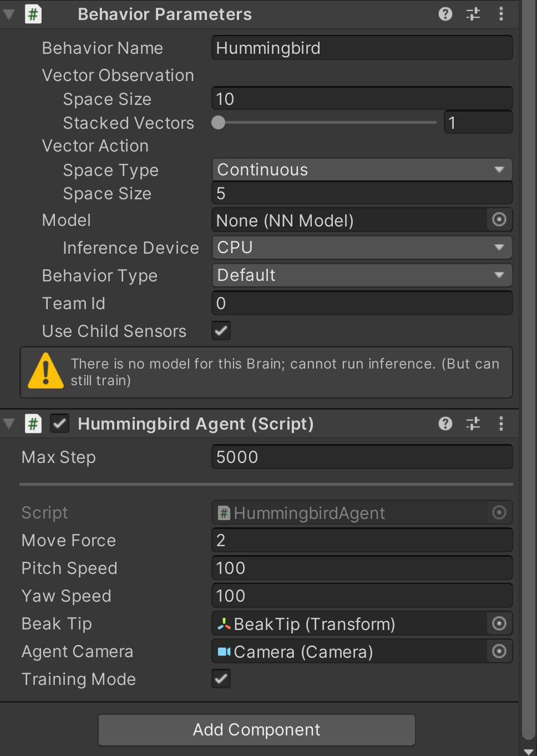Click inside the Max Step input field
Screen dimensions: 537x756
click(362, 456)
